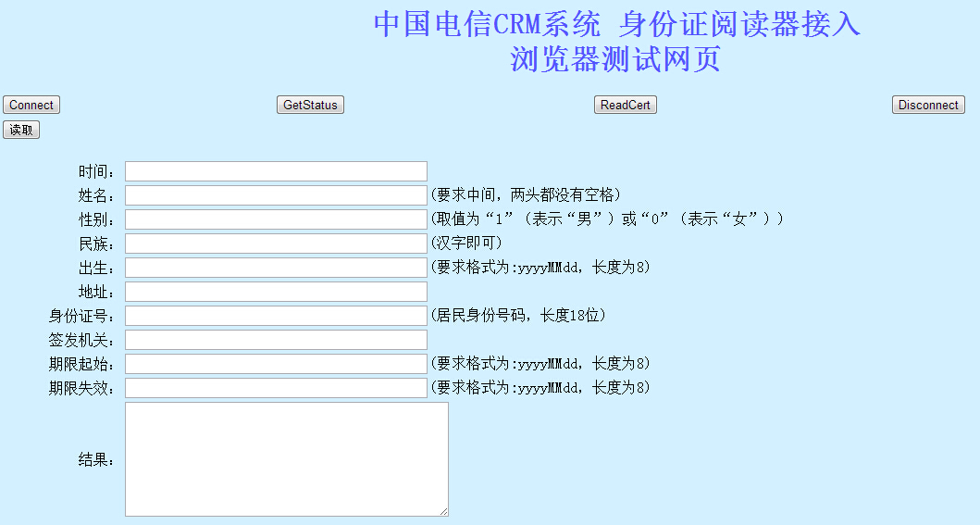Screen dimensions: 980x525
Task: Click the hint 汉字即可
Action: coord(466,244)
